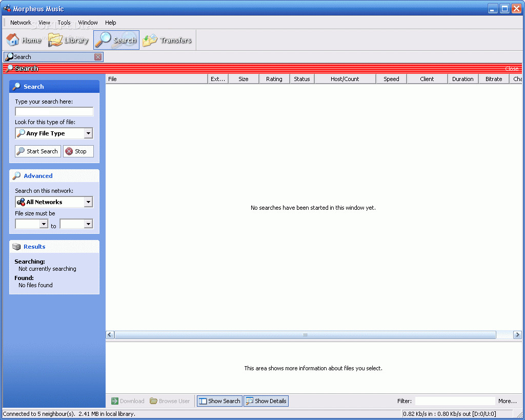Sort results by Rating column
Screen dimensions: 525x420
coord(274,79)
